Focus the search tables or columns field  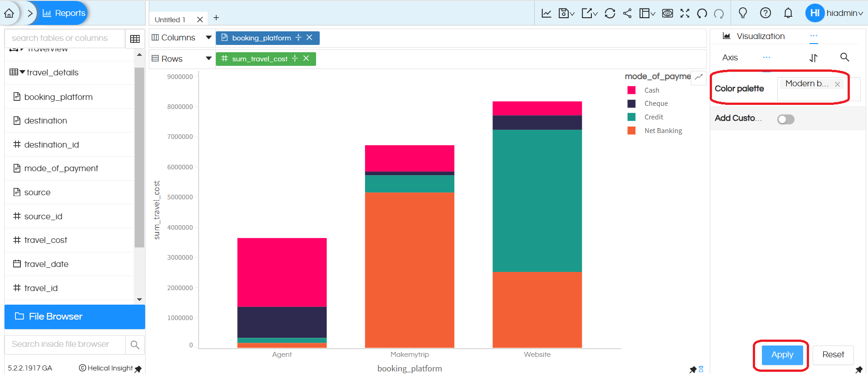64,38
